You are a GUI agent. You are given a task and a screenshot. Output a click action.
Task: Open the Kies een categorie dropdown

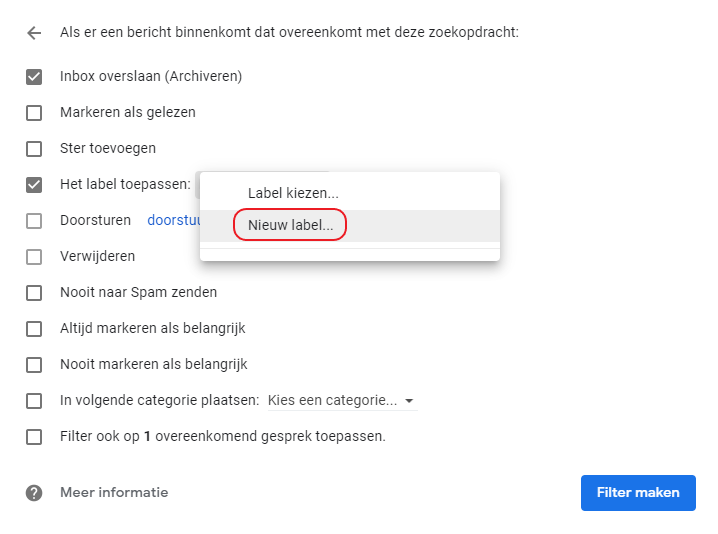click(x=334, y=400)
